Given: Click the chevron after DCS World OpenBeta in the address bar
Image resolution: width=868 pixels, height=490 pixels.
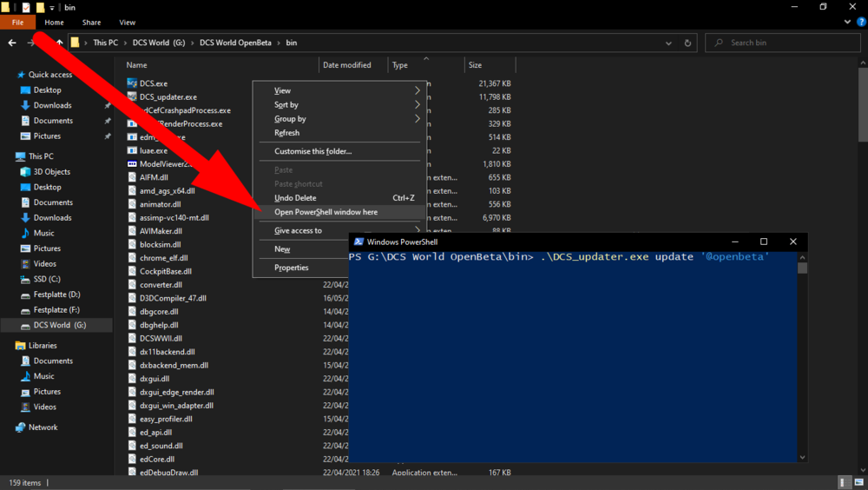Looking at the screenshot, I should click(x=279, y=43).
